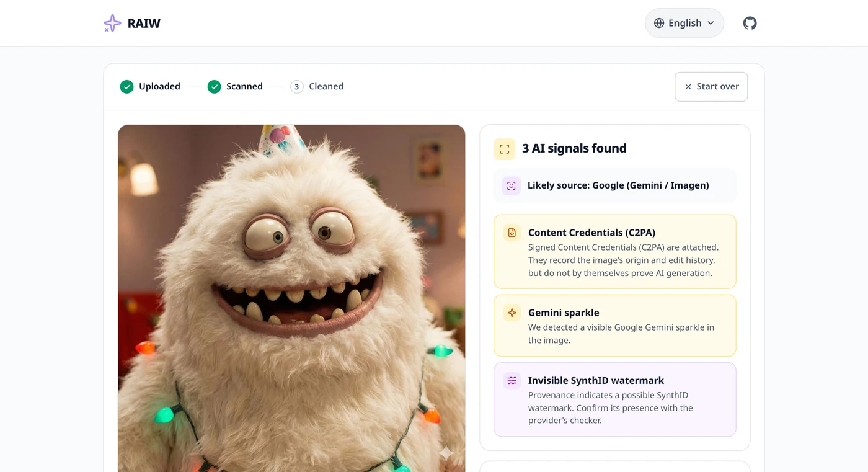Click the '3 AI signals found' heading

pyautogui.click(x=574, y=148)
